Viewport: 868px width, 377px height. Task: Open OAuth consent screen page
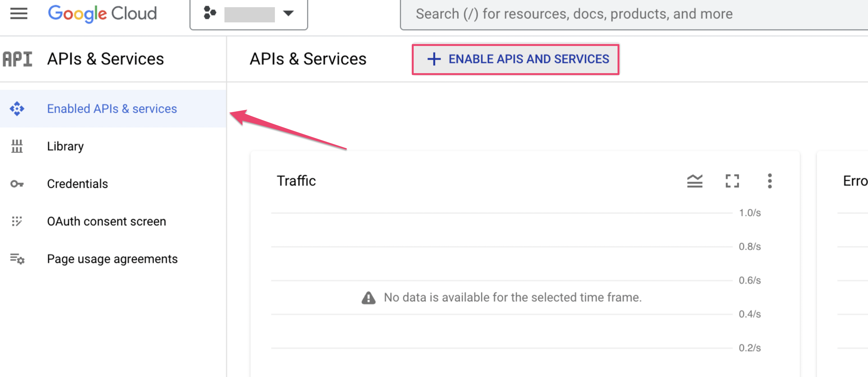(113, 221)
